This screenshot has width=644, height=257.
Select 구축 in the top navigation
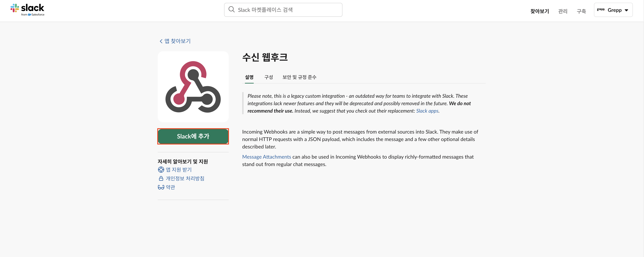tap(581, 11)
